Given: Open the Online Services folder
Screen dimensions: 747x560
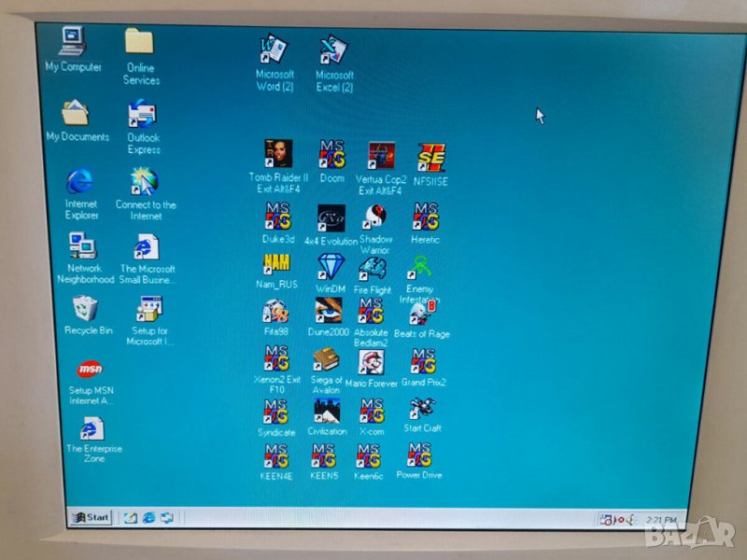Looking at the screenshot, I should coord(140,43).
